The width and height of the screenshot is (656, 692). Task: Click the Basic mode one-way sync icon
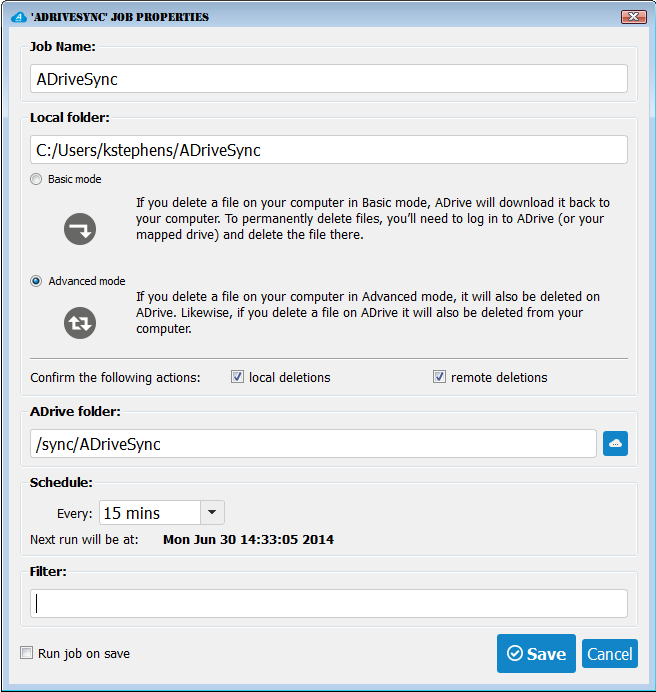pos(80,230)
